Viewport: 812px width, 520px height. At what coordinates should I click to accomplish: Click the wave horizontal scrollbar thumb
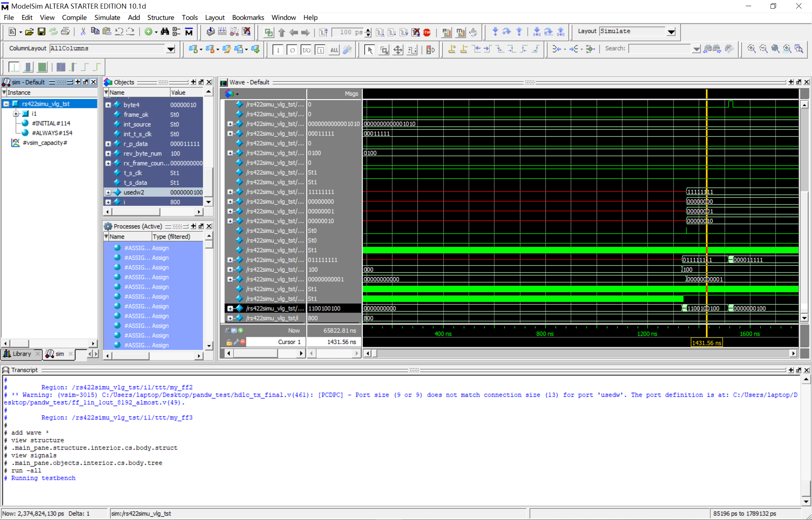point(374,353)
